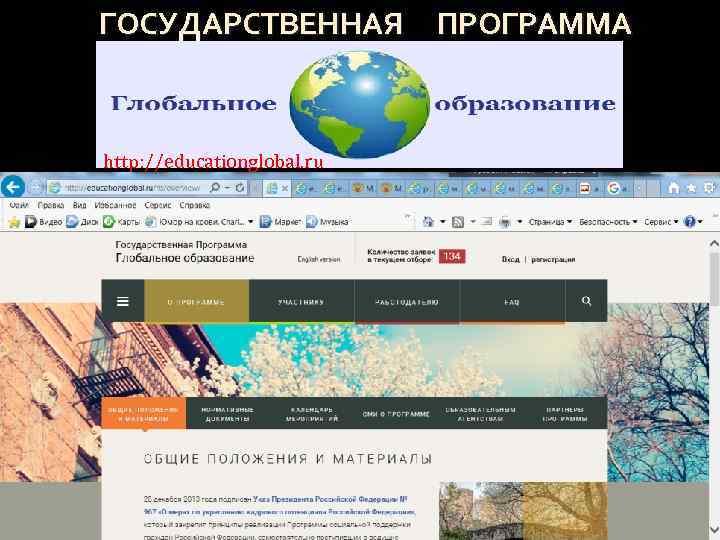This screenshot has height=540, width=720.
Task: Open the Образовательным агентствам sub-tab
Action: [x=480, y=413]
